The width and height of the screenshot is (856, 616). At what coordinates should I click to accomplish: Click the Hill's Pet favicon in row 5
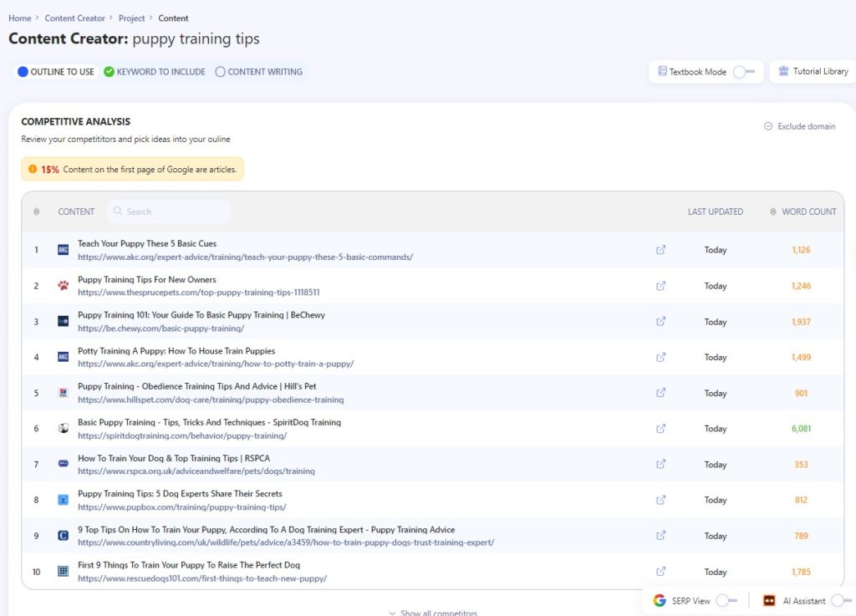tap(64, 393)
